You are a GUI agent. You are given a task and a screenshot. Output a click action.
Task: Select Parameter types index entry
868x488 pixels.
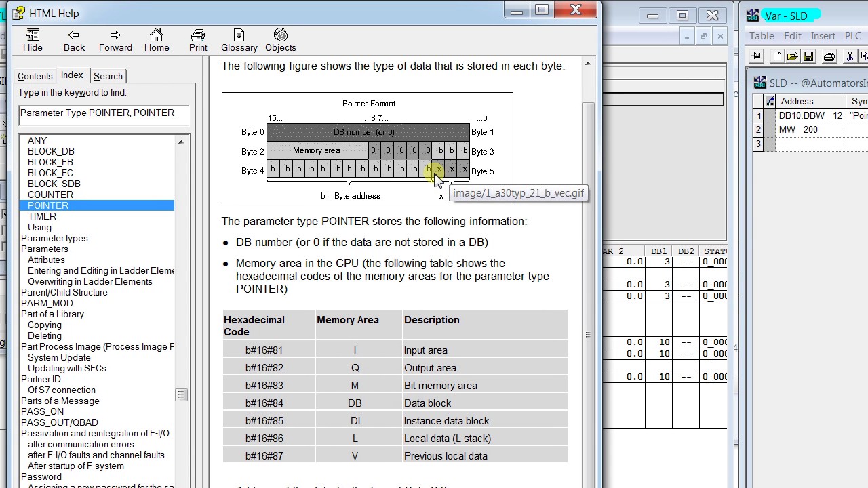[x=54, y=238]
